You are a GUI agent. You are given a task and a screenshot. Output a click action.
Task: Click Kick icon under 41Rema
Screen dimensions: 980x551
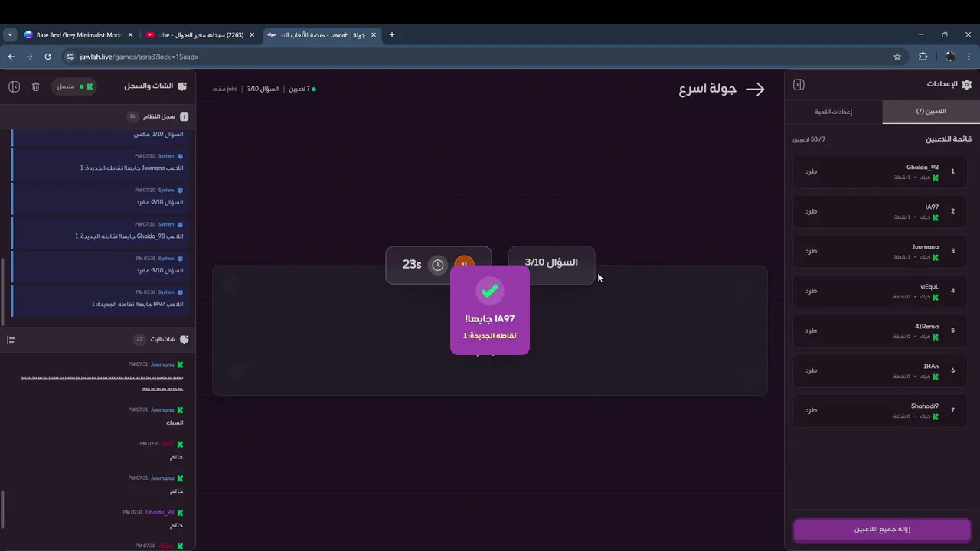(935, 337)
